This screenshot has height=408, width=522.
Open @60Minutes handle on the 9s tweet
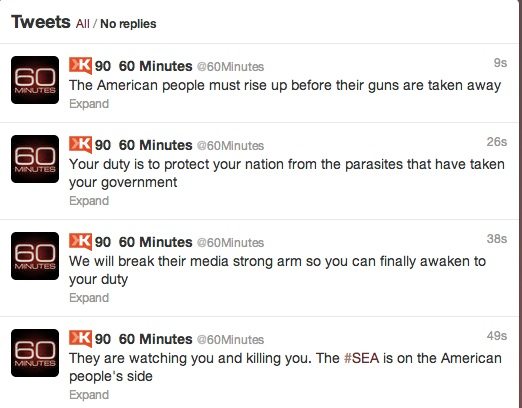coord(230,67)
